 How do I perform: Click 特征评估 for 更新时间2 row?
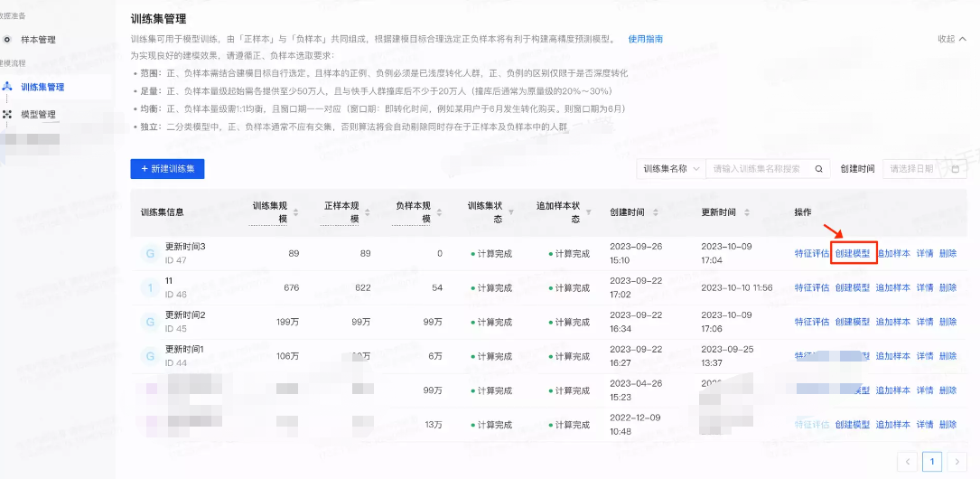pyautogui.click(x=812, y=322)
